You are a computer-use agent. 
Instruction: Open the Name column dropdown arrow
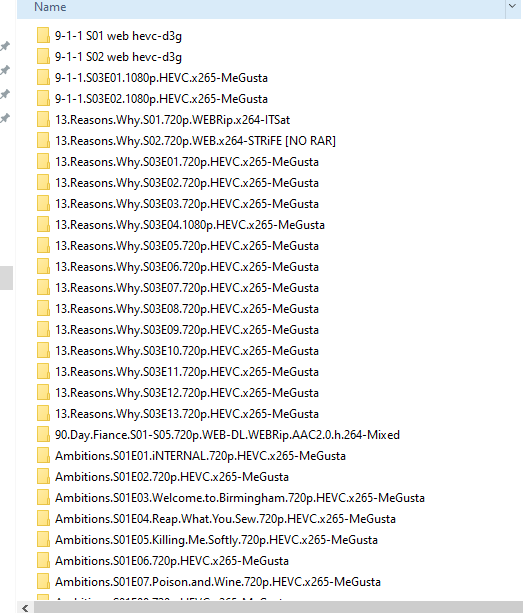point(512,6)
